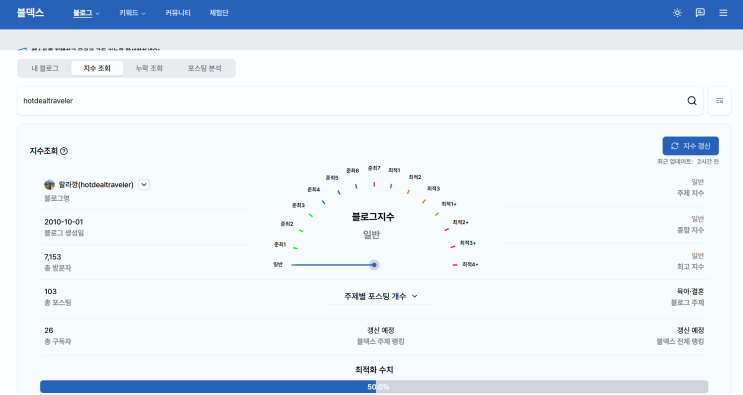
Task: Click the search magnifier icon
Action: coord(692,100)
